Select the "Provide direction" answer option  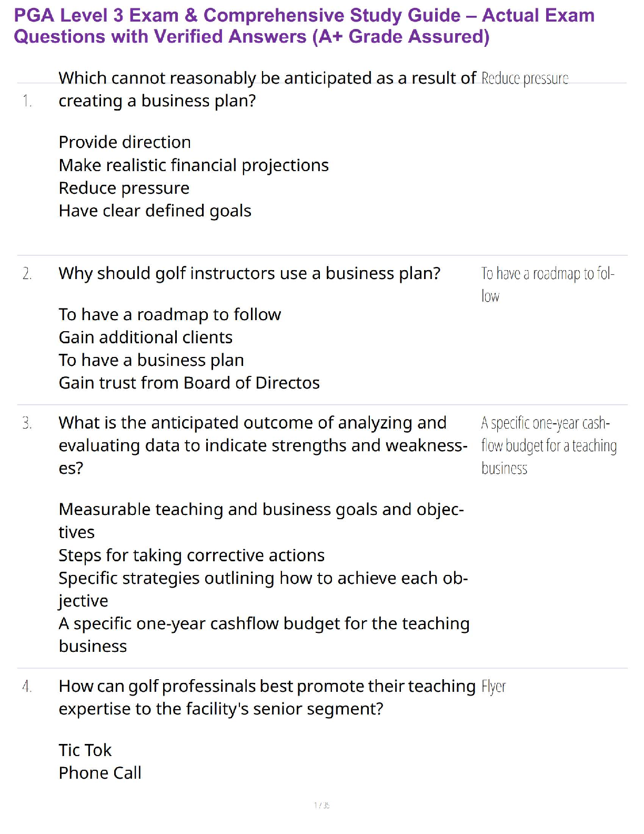point(125,142)
